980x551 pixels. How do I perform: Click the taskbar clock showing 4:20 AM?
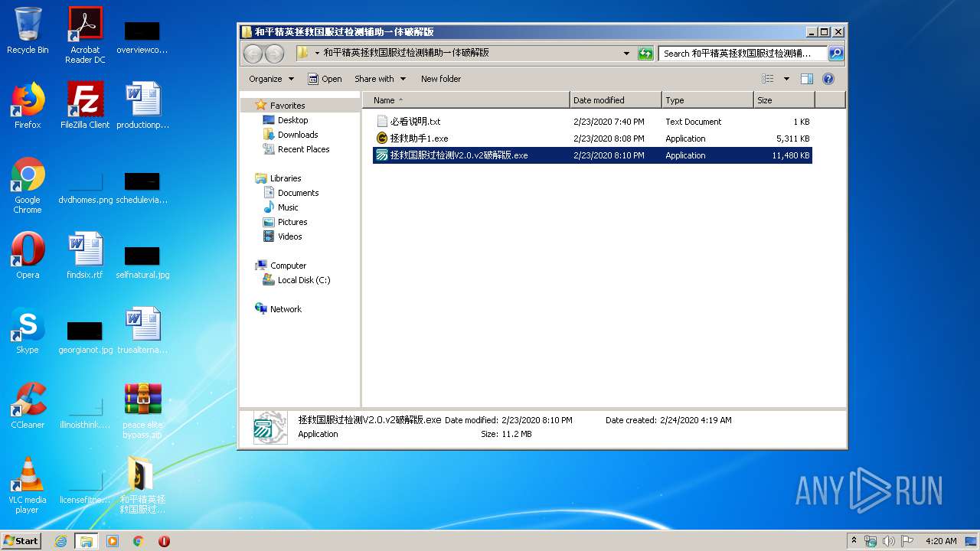point(941,541)
